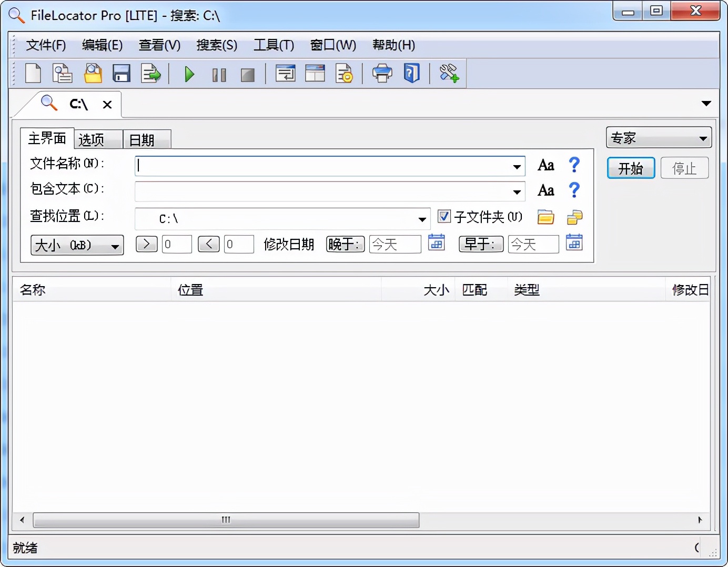Open the 文件(F) menu
This screenshot has height=567, width=728.
(46, 45)
